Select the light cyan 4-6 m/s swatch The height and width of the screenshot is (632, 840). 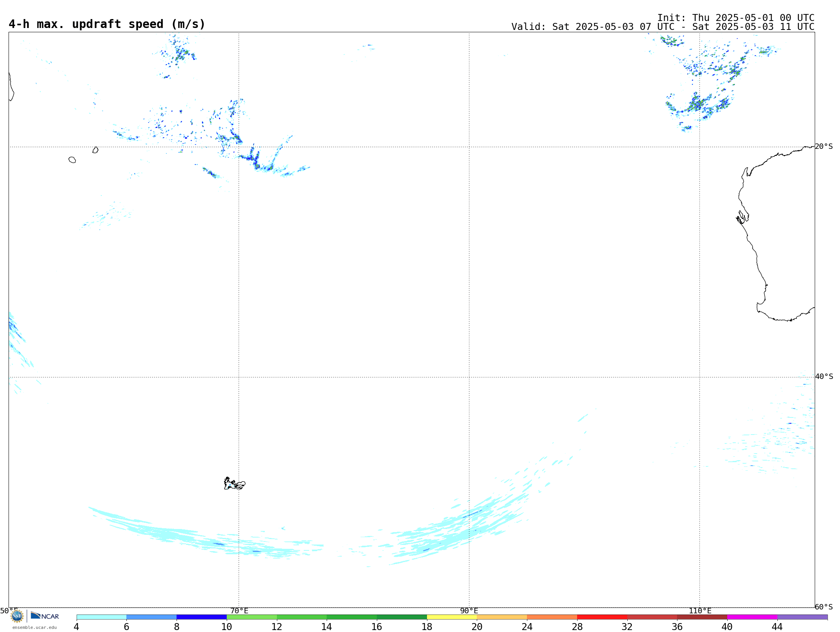pyautogui.click(x=101, y=617)
